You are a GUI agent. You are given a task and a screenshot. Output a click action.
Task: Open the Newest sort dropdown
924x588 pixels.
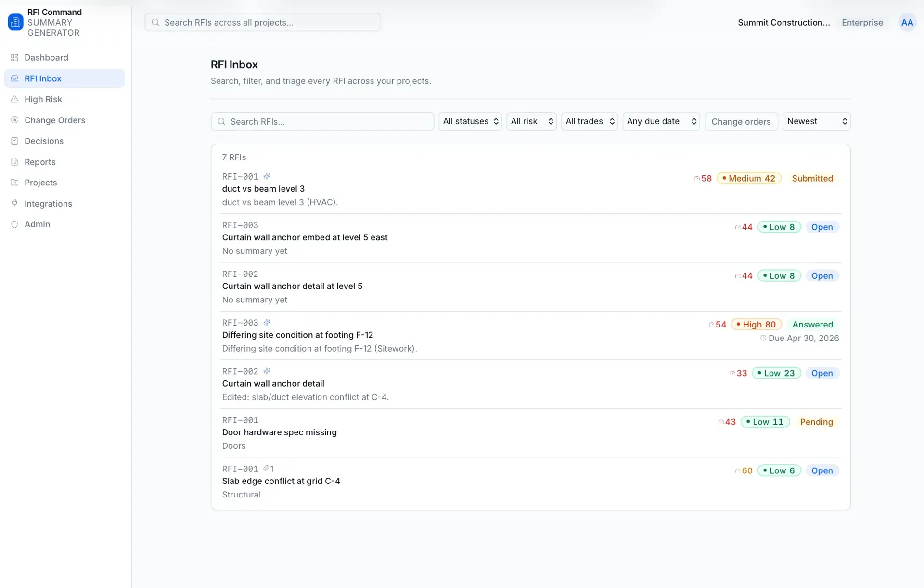817,121
